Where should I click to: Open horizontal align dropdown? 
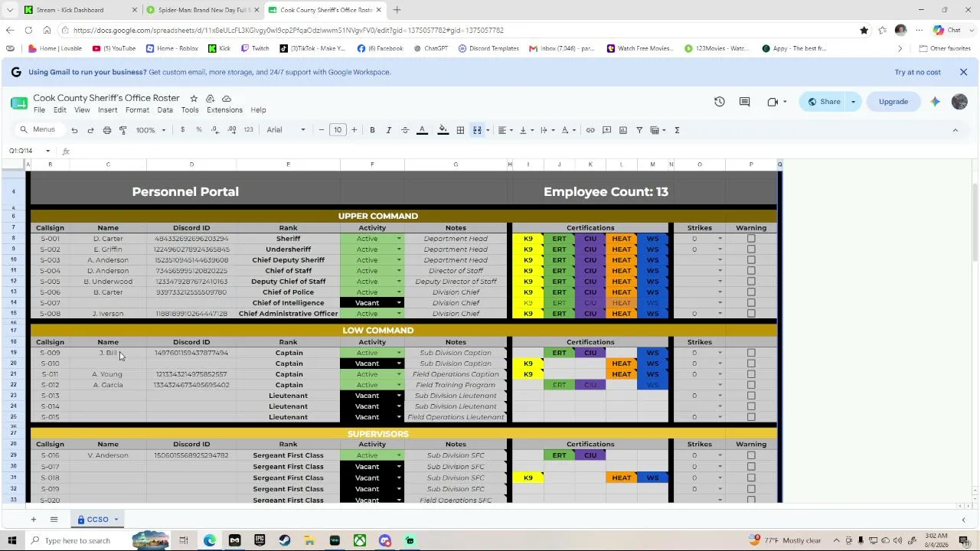(x=505, y=130)
